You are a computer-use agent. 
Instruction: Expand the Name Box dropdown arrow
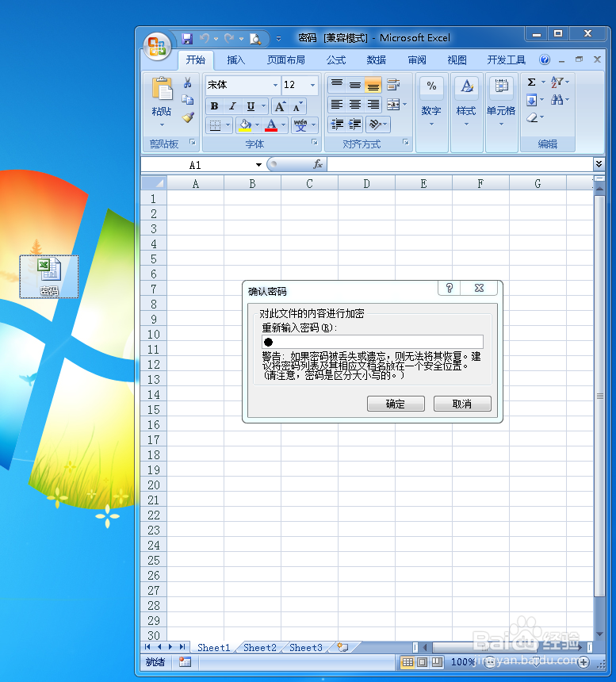point(258,165)
